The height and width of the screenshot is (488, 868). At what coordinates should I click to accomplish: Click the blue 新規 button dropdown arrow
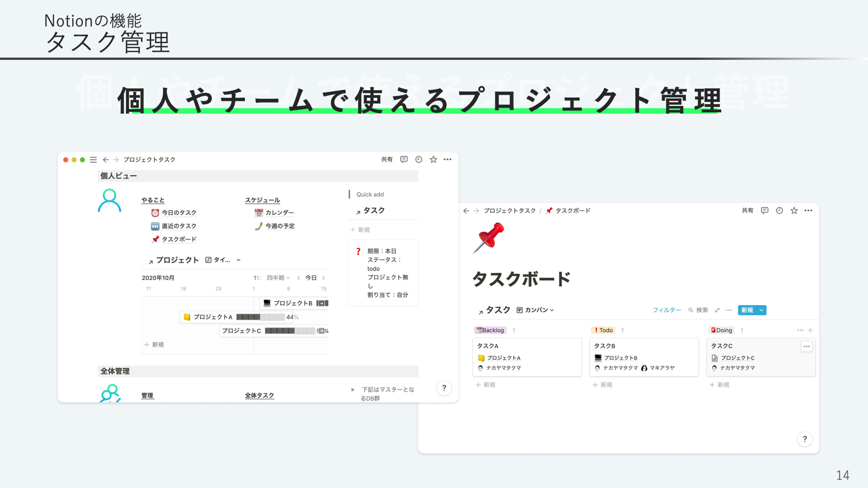click(762, 310)
